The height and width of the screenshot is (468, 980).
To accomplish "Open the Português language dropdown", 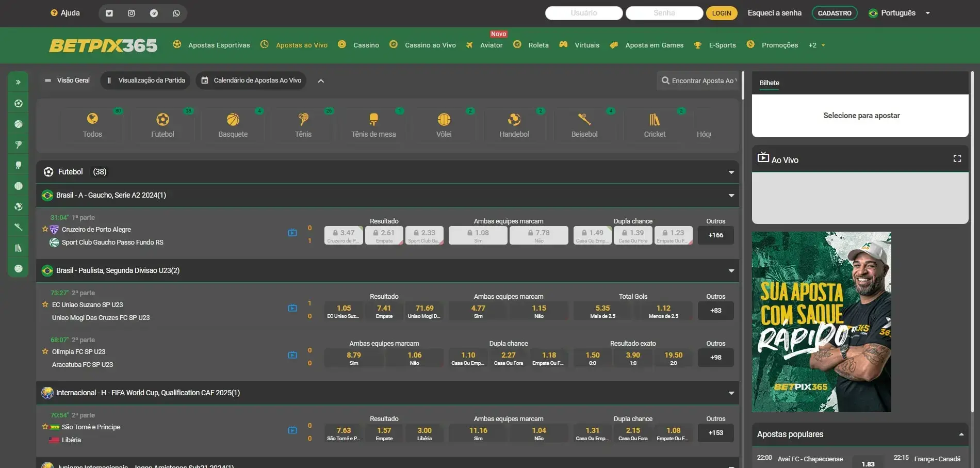I will click(x=900, y=13).
